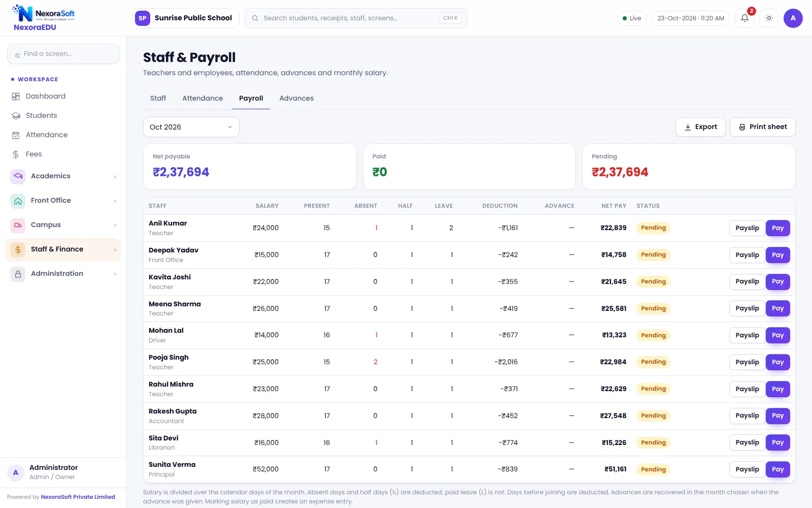Expand the Academics section chevron
The image size is (812, 508).
(x=115, y=177)
